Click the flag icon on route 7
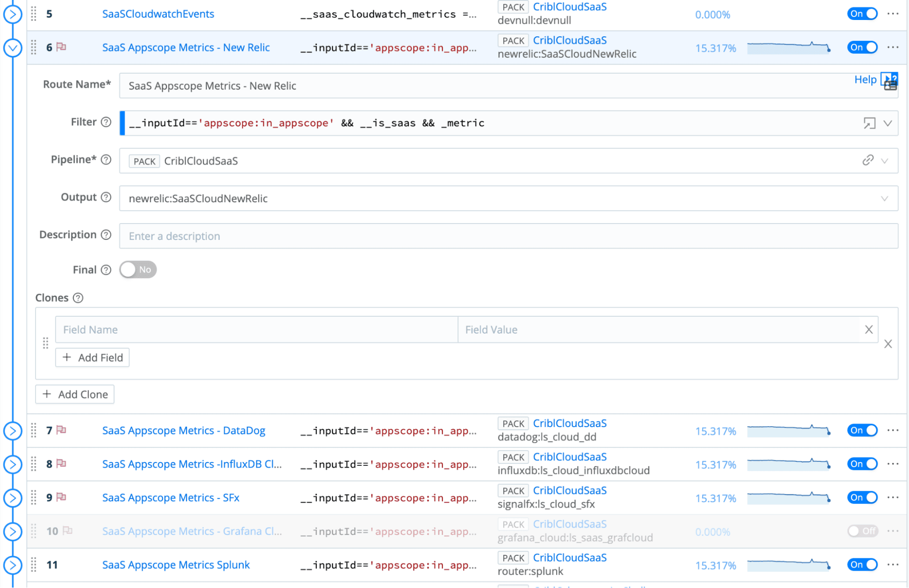909x588 pixels. click(x=61, y=430)
